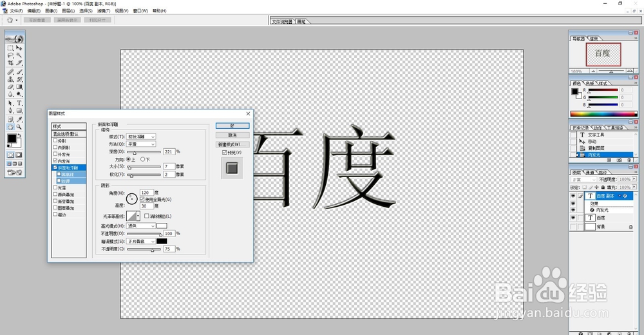Select the Blur tool
The image size is (644, 335).
click(x=11, y=95)
